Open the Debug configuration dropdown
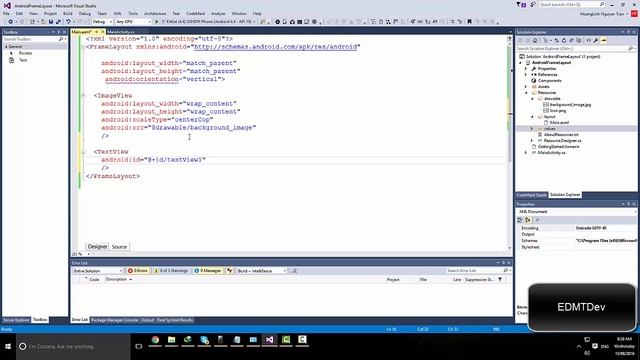640x360 pixels. (x=102, y=22)
